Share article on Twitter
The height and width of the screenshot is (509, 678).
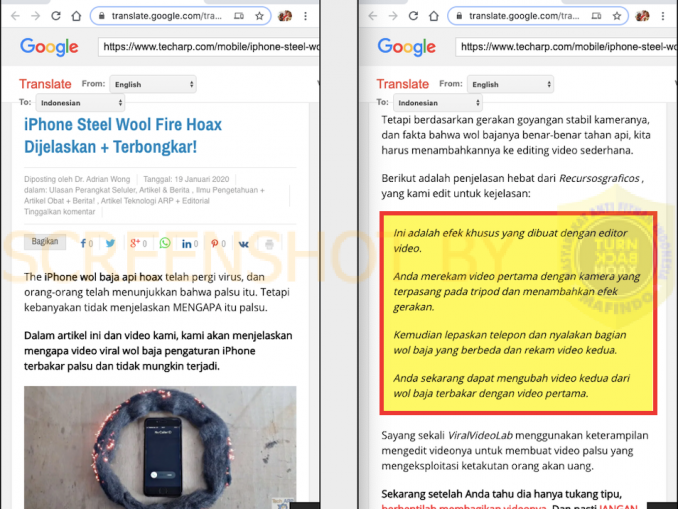pyautogui.click(x=110, y=243)
